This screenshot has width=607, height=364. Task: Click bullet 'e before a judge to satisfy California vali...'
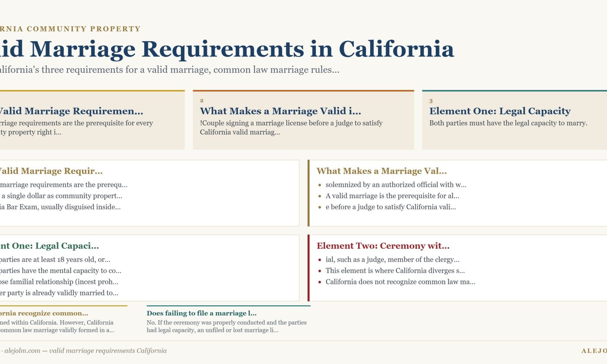point(391,207)
